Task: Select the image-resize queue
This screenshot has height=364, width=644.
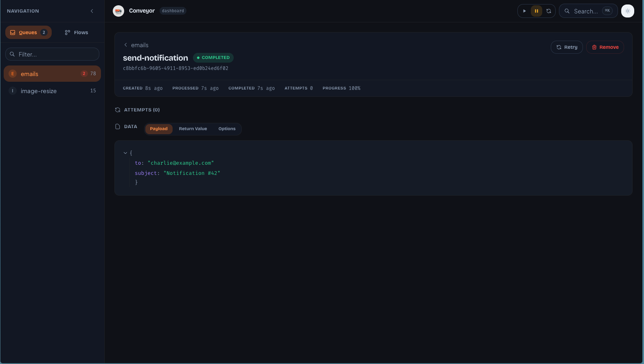Action: (52, 91)
